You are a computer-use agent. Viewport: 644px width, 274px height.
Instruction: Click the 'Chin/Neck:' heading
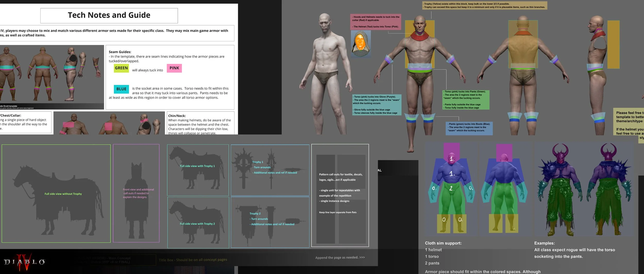[177, 116]
